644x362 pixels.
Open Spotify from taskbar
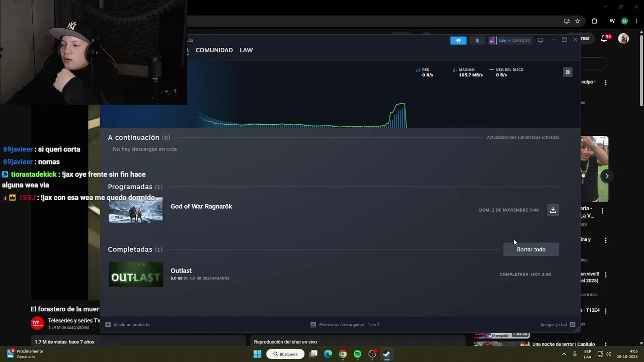pos(357,354)
